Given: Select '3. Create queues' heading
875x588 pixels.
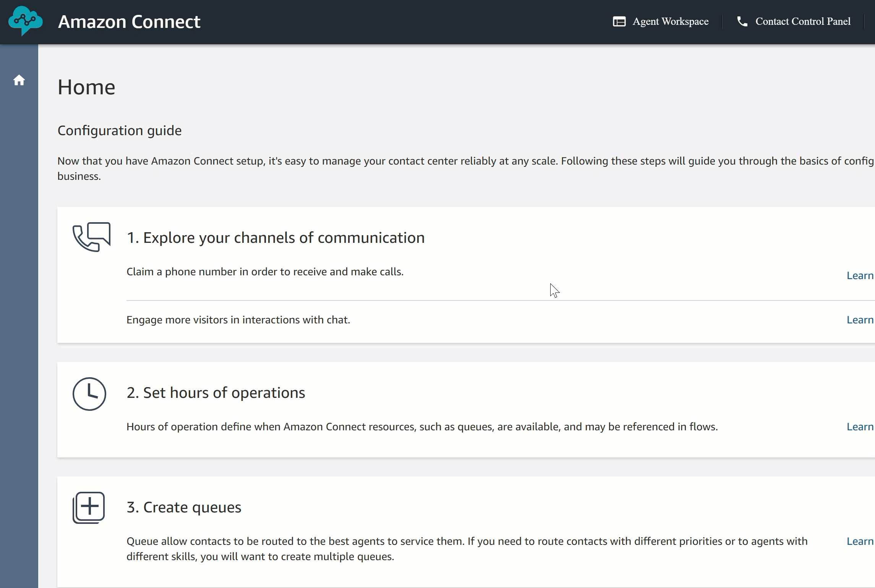Looking at the screenshot, I should pyautogui.click(x=184, y=507).
